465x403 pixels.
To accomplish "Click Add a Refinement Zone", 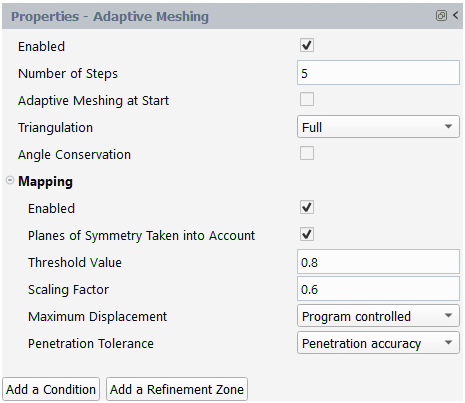I will (x=177, y=389).
